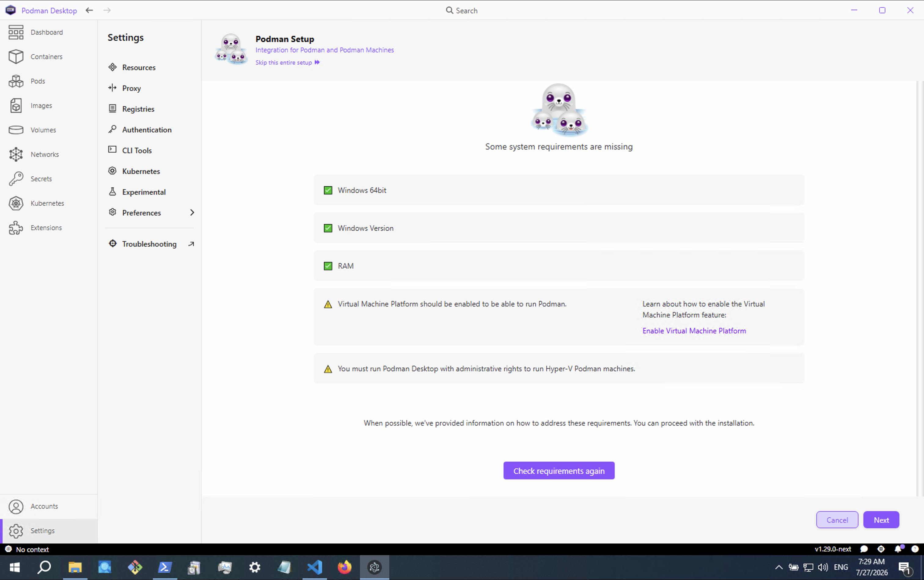
Task: Show hidden icons in system tray
Action: click(779, 567)
